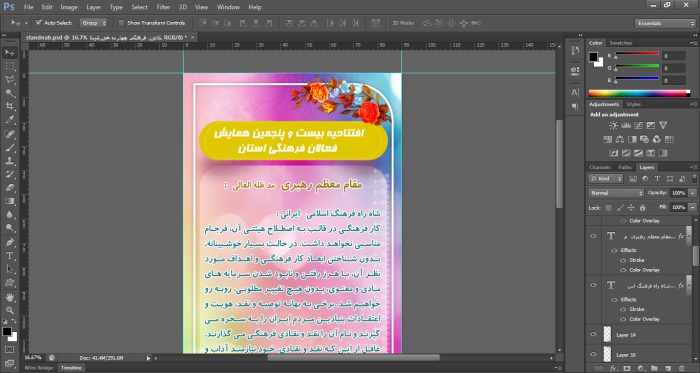Open the Character panel icon
The height and width of the screenshot is (373, 700).
(x=575, y=92)
